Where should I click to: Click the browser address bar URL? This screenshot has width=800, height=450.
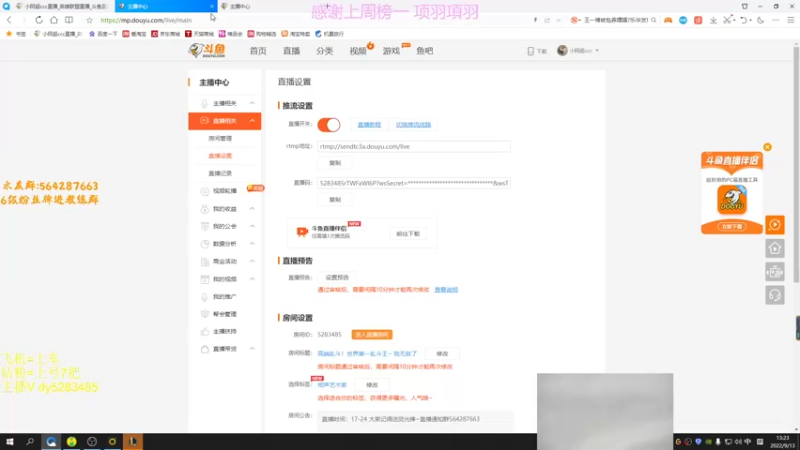coord(146,20)
